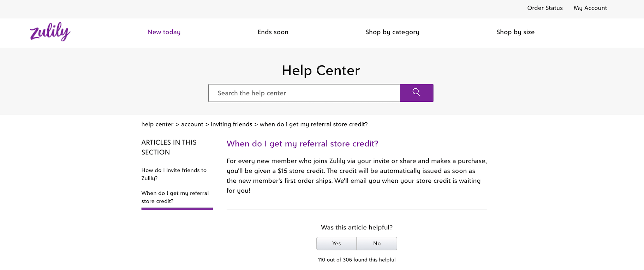Click the help center breadcrumb link
The image size is (644, 270).
157,124
